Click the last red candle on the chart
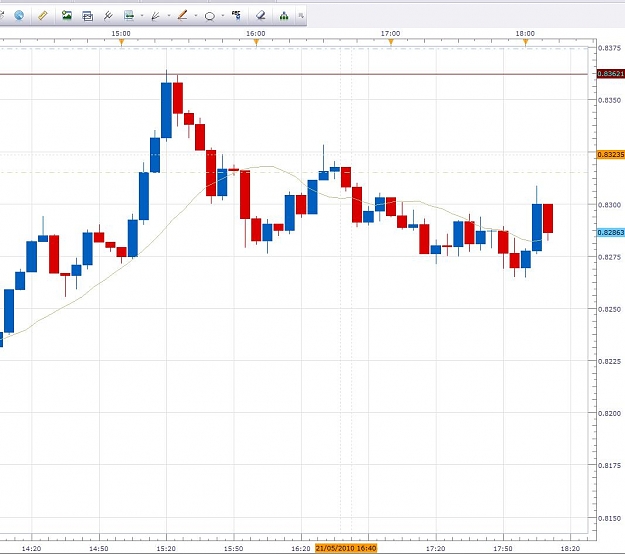Screen dimensions: 625x554 click(548, 218)
